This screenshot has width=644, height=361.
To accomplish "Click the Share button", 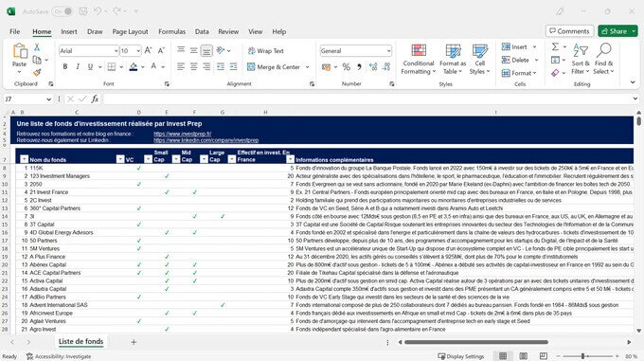I will click(x=615, y=31).
